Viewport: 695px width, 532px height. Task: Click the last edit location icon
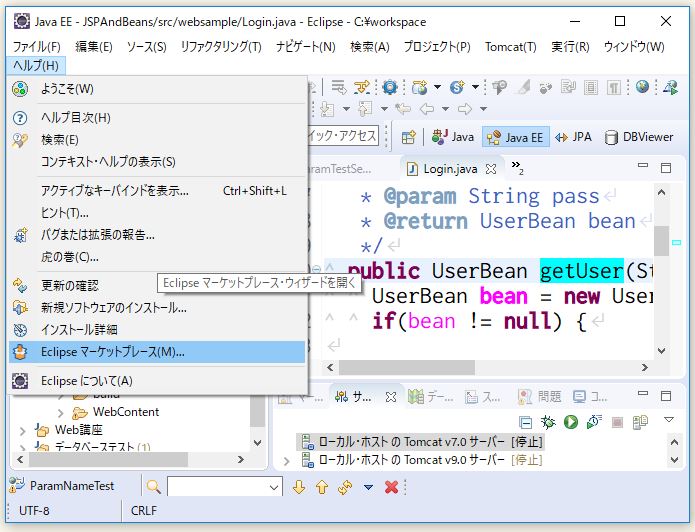(403, 109)
